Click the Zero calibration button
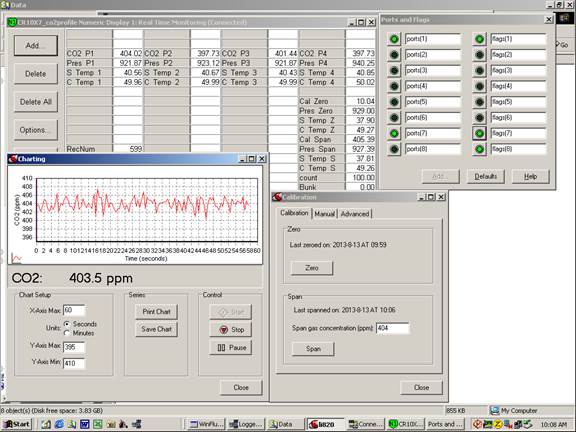The width and height of the screenshot is (576, 432). [312, 268]
